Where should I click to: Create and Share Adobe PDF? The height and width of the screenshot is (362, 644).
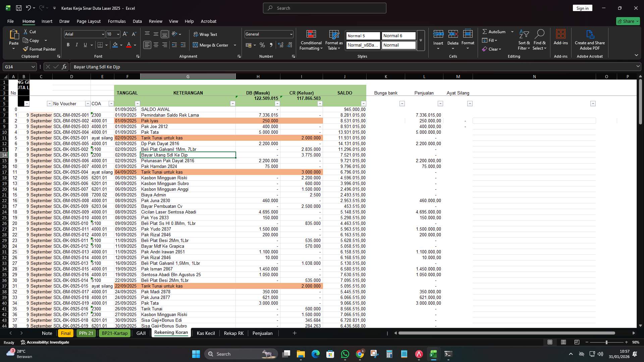[x=590, y=40]
